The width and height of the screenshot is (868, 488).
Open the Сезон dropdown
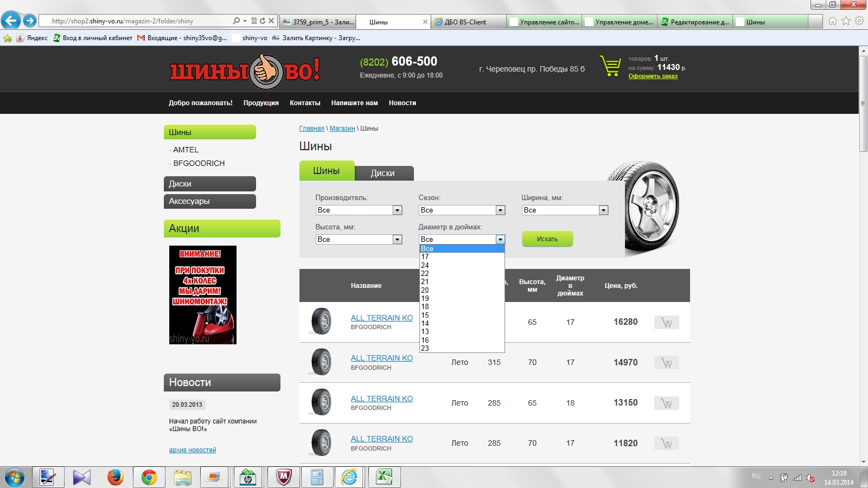tap(462, 210)
